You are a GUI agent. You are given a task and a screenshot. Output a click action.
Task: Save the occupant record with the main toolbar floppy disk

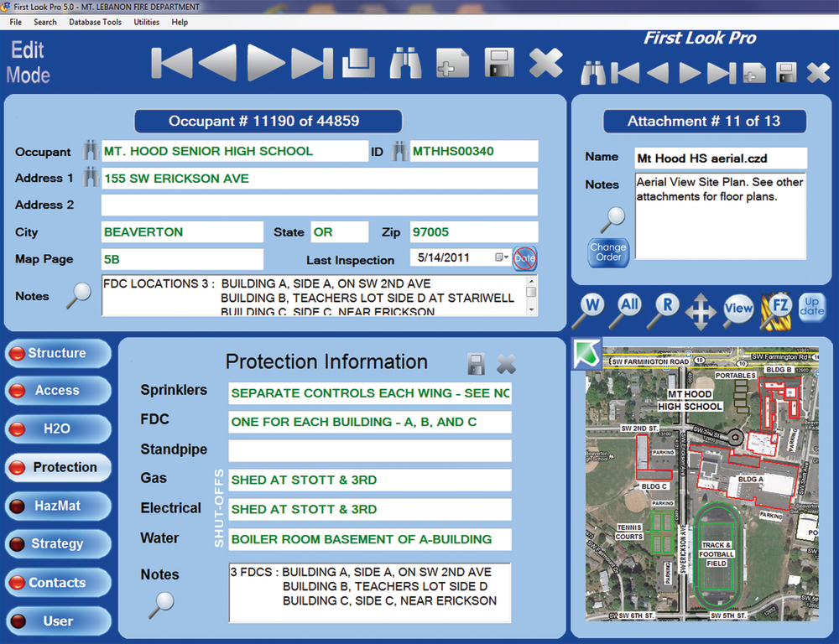click(x=499, y=64)
